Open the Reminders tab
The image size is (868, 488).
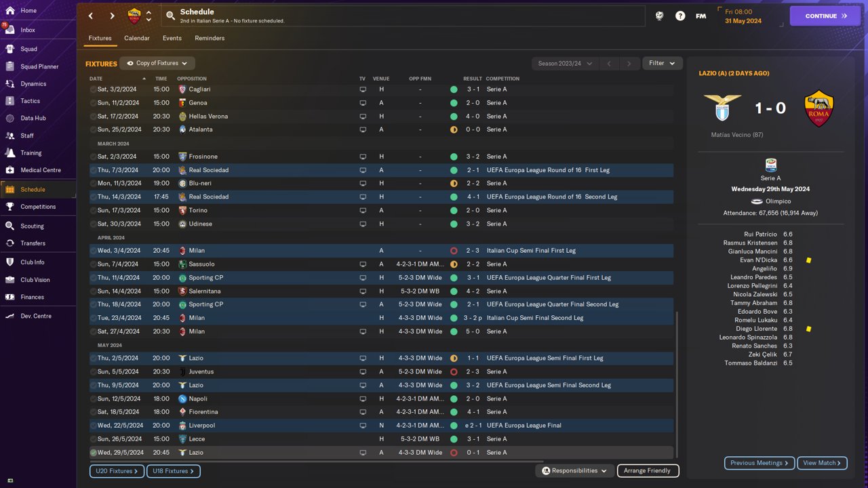click(210, 38)
